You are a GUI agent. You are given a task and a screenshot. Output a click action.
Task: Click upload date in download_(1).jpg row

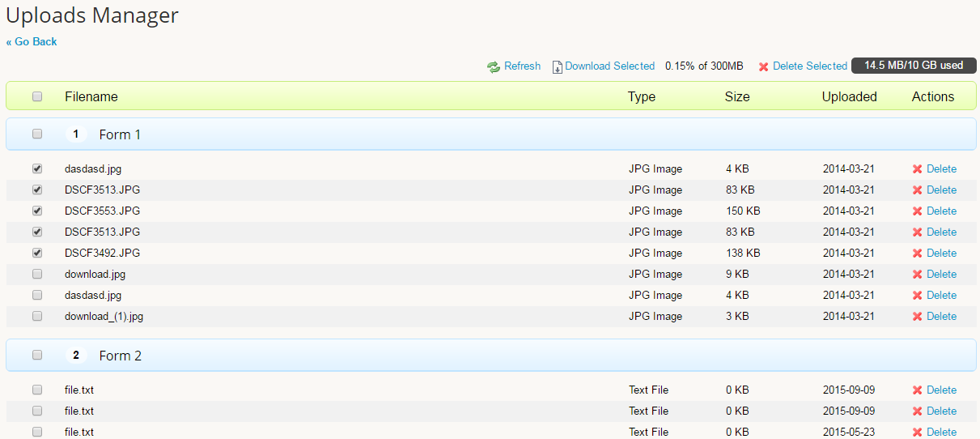tap(849, 317)
